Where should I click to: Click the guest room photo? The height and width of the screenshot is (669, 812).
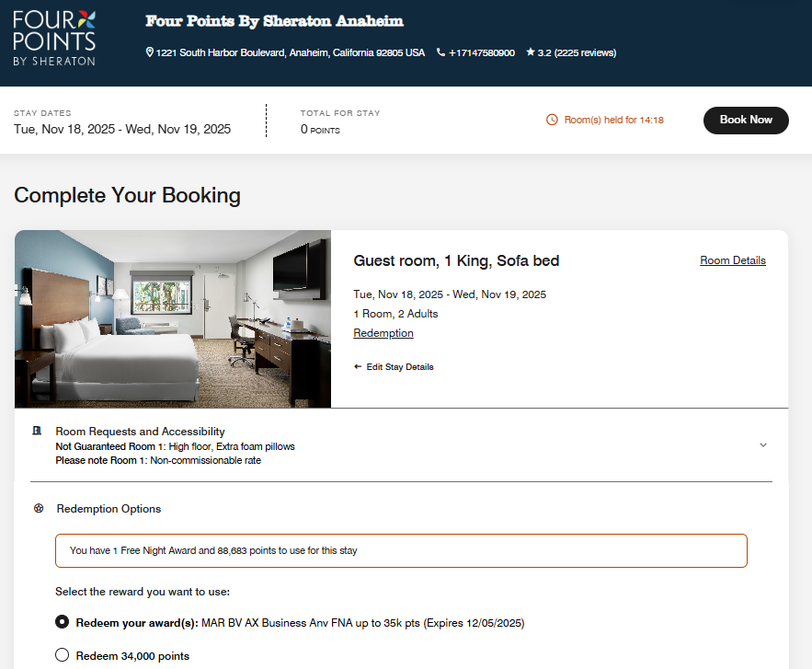click(x=173, y=317)
